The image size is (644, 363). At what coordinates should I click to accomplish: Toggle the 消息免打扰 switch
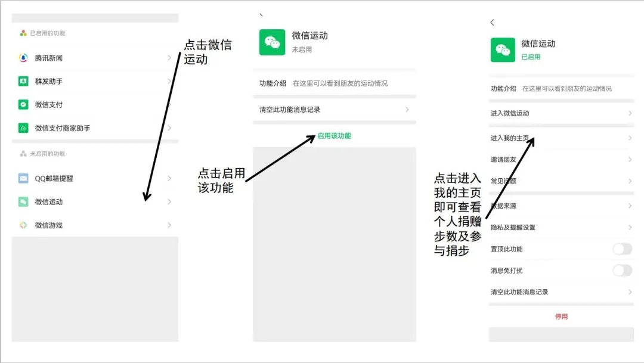(x=622, y=270)
